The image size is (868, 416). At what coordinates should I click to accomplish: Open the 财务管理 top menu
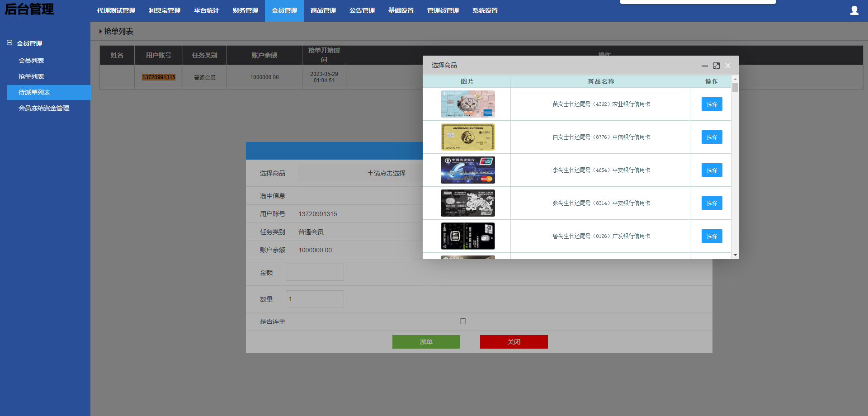pyautogui.click(x=245, y=10)
